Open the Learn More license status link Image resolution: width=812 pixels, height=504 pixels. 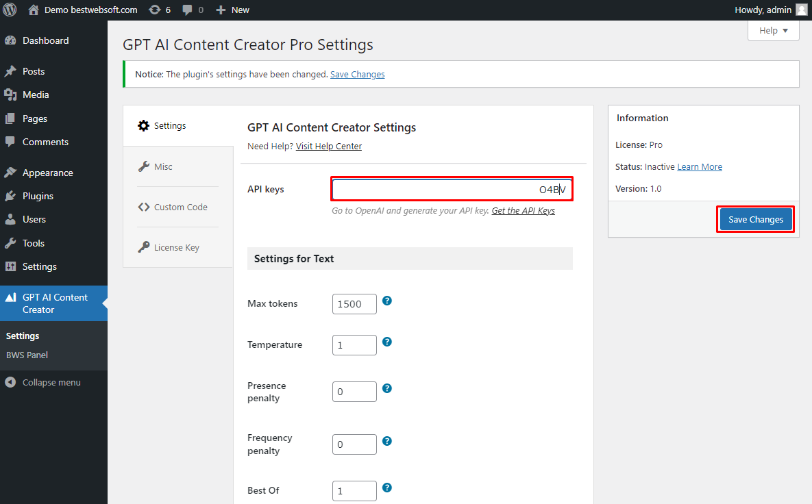click(700, 166)
